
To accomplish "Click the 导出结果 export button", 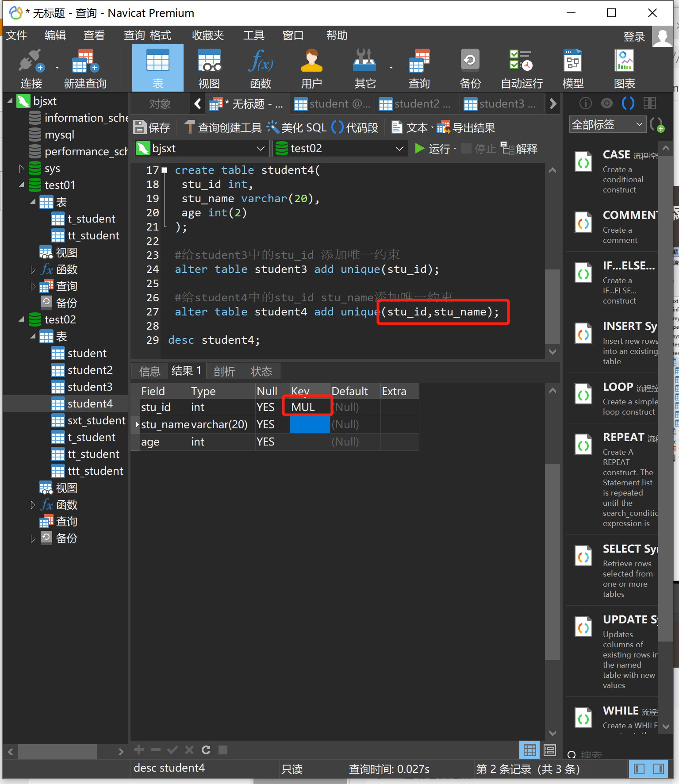I will (465, 128).
